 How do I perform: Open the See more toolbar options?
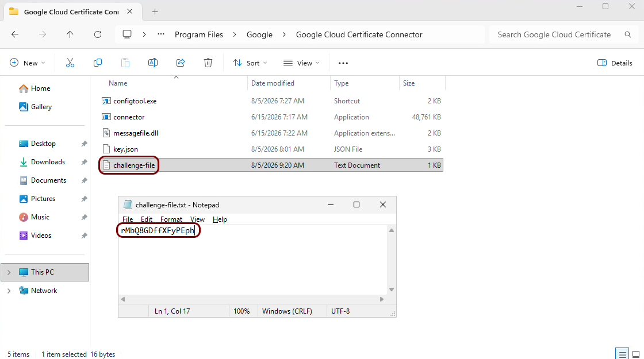(x=343, y=63)
